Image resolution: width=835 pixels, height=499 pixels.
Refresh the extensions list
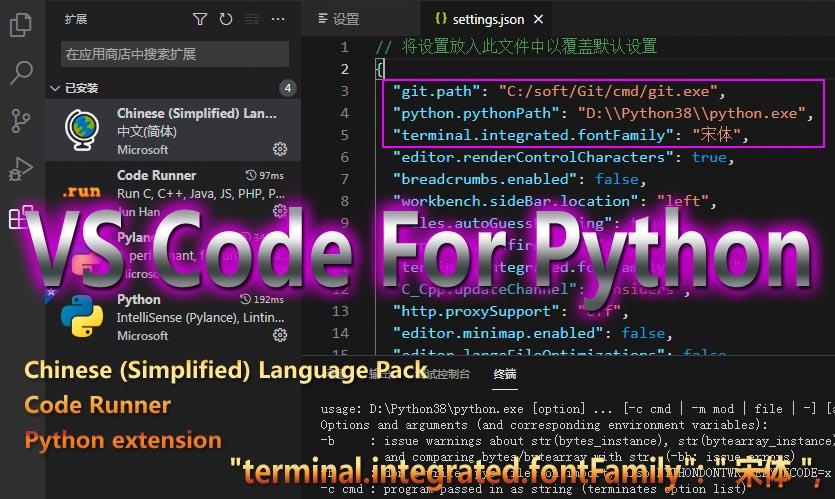pyautogui.click(x=226, y=20)
